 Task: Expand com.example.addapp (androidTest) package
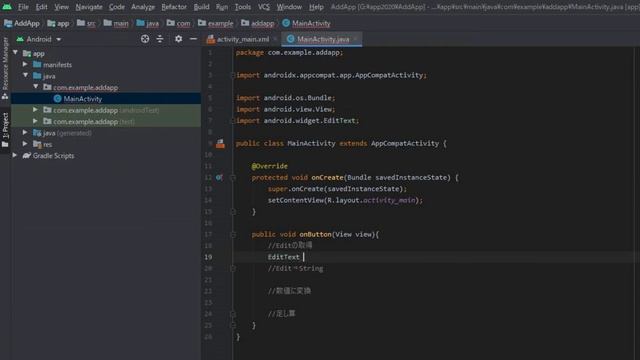click(x=36, y=110)
